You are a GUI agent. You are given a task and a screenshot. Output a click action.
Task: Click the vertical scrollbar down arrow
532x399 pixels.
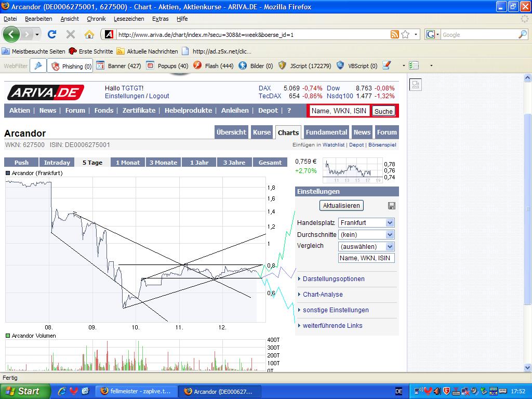(527, 367)
